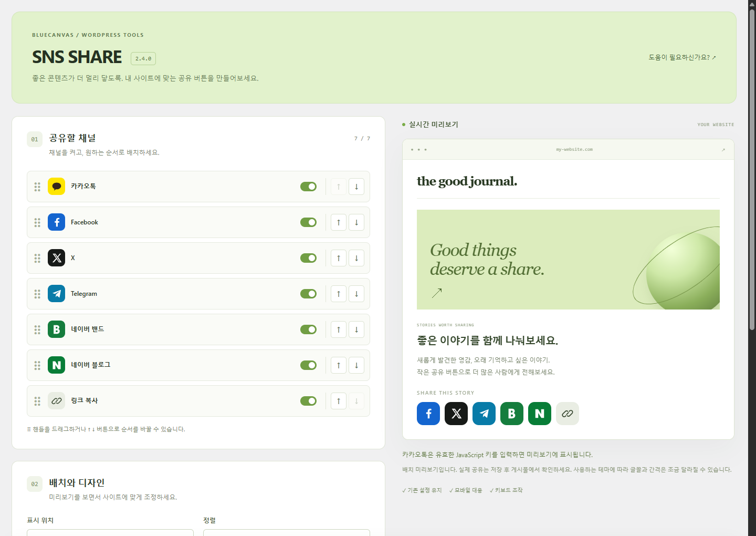This screenshot has width=756, height=536.
Task: Open the 정렬 dropdown field
Action: coord(287,532)
